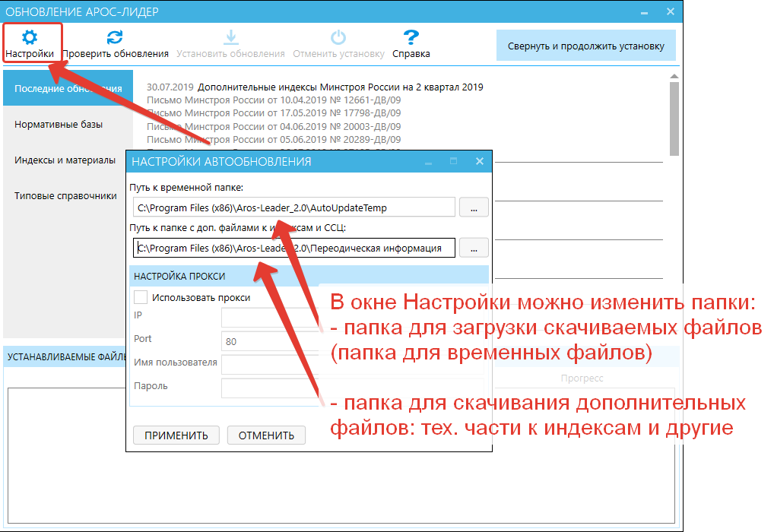Open Индексы и материалы tab

[x=65, y=160]
